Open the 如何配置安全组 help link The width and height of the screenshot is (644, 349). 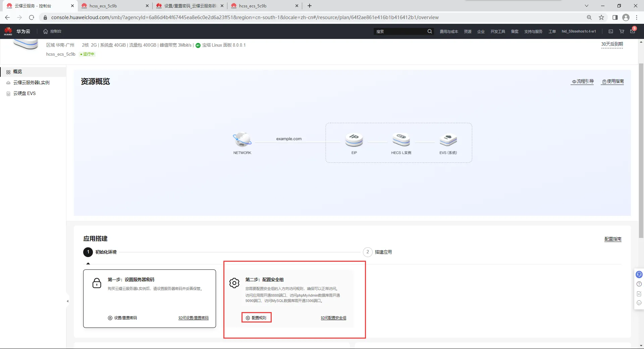[333, 318]
